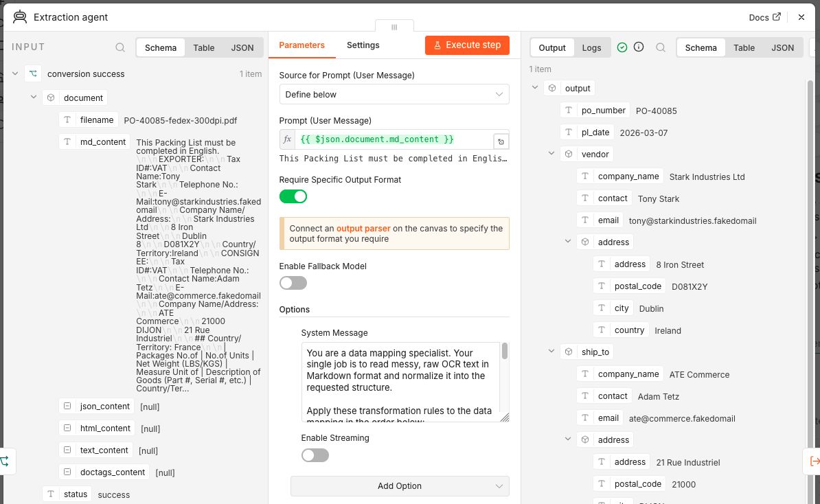Click the value 'Stark Industries Ltd'
Image resolution: width=820 pixels, height=504 pixels.
707,176
